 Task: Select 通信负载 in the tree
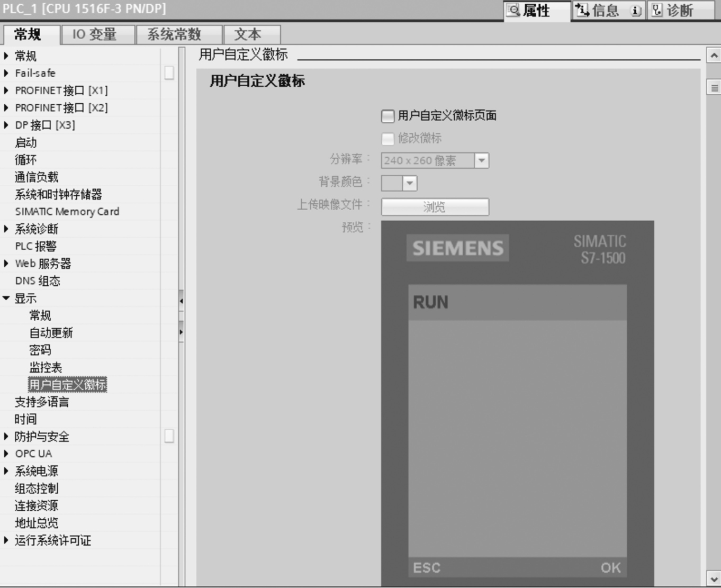click(x=36, y=177)
